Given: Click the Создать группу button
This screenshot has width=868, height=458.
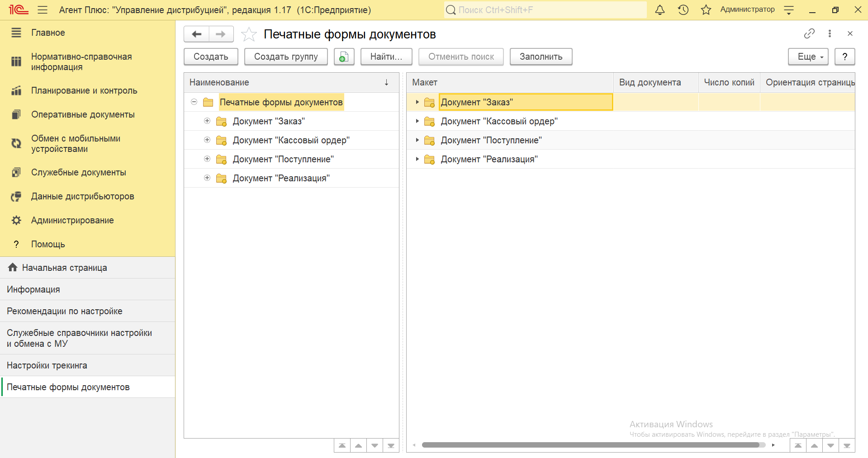Looking at the screenshot, I should (x=286, y=57).
